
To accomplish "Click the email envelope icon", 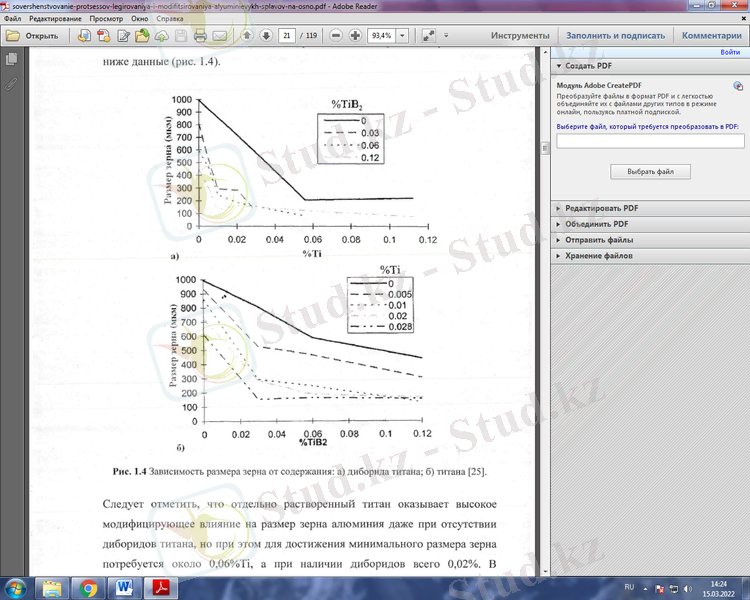I will pyautogui.click(x=220, y=35).
